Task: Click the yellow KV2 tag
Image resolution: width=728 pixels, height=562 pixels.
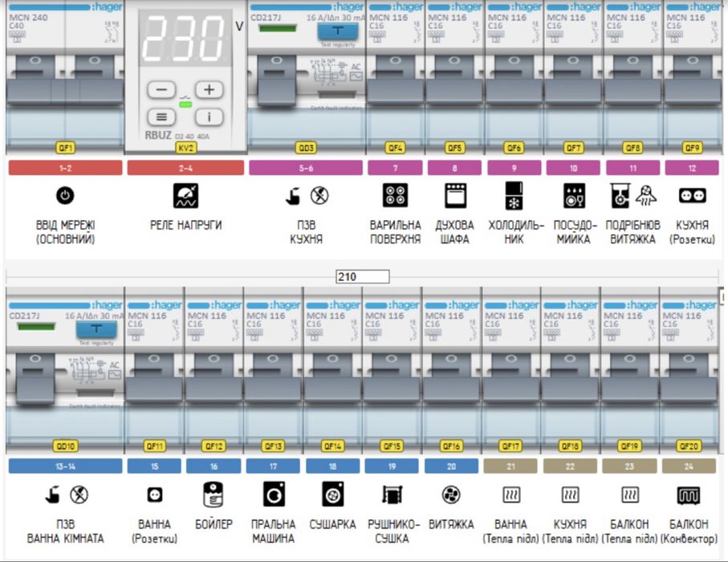Action: (x=185, y=148)
